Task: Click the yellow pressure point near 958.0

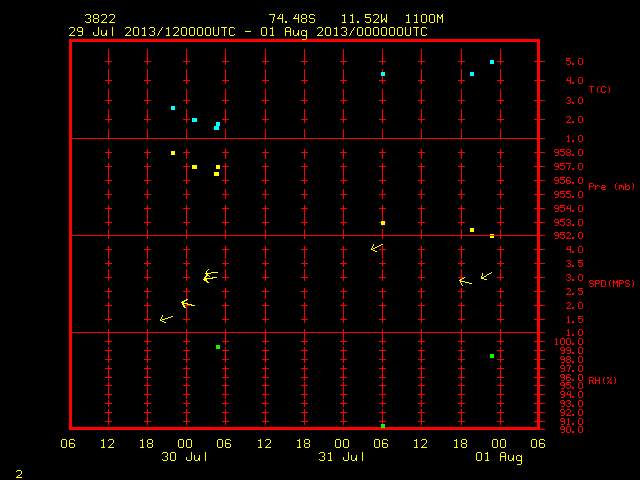Action: (173, 153)
